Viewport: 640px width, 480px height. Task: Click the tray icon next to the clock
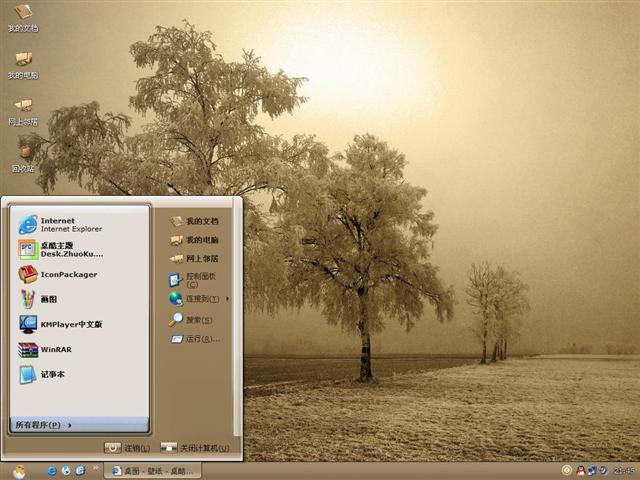(x=603, y=471)
